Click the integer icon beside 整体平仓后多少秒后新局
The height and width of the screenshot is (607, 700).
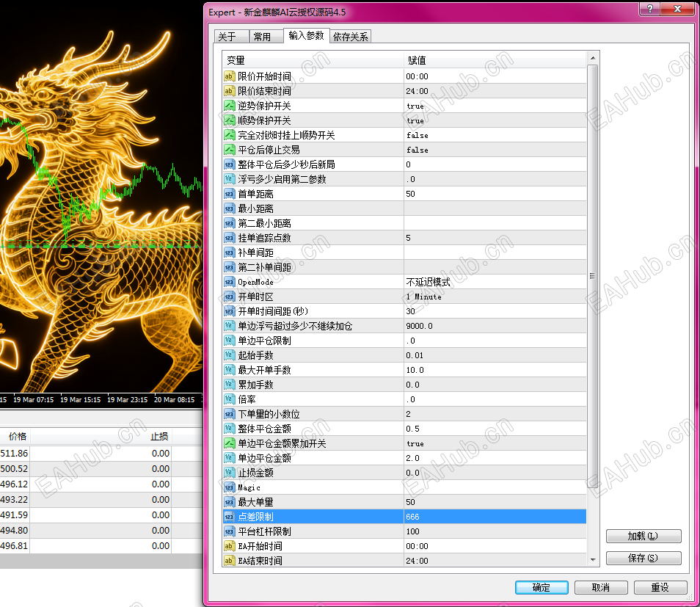[229, 164]
